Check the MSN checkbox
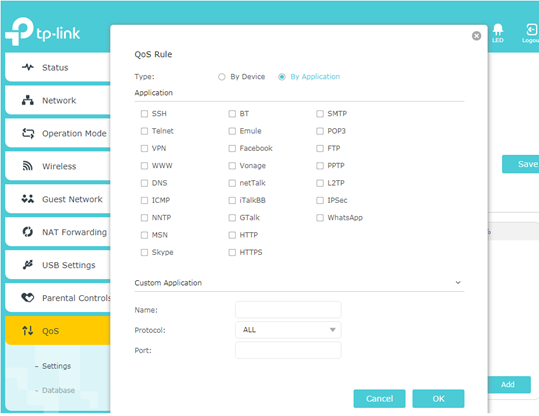The height and width of the screenshot is (416, 539). tap(144, 235)
